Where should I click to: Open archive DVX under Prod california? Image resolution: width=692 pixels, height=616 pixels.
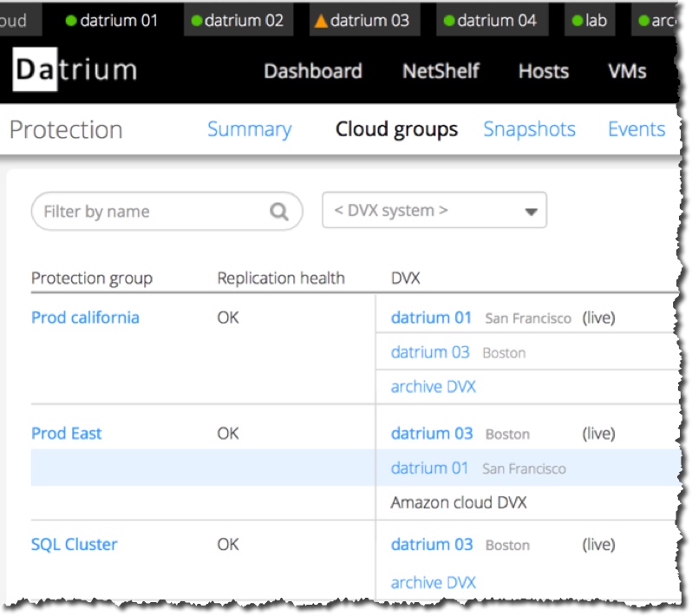pyautogui.click(x=434, y=386)
